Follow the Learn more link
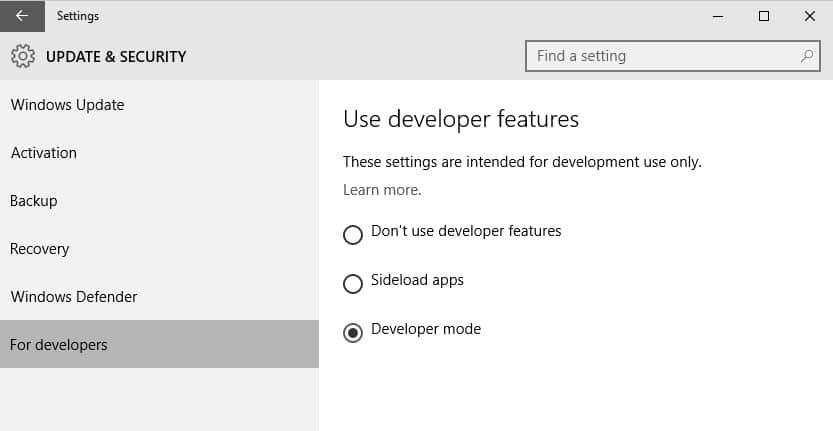The image size is (833, 431). pyautogui.click(x=382, y=190)
